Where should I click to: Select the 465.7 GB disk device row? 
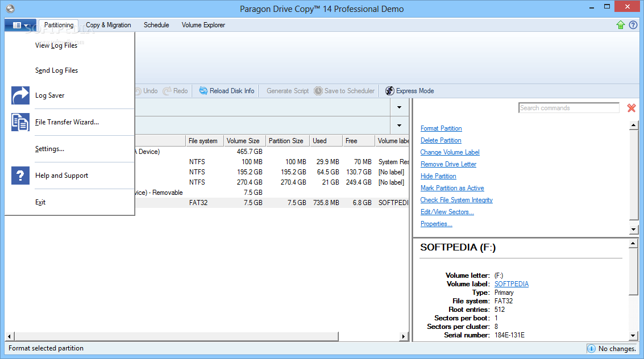pos(272,152)
